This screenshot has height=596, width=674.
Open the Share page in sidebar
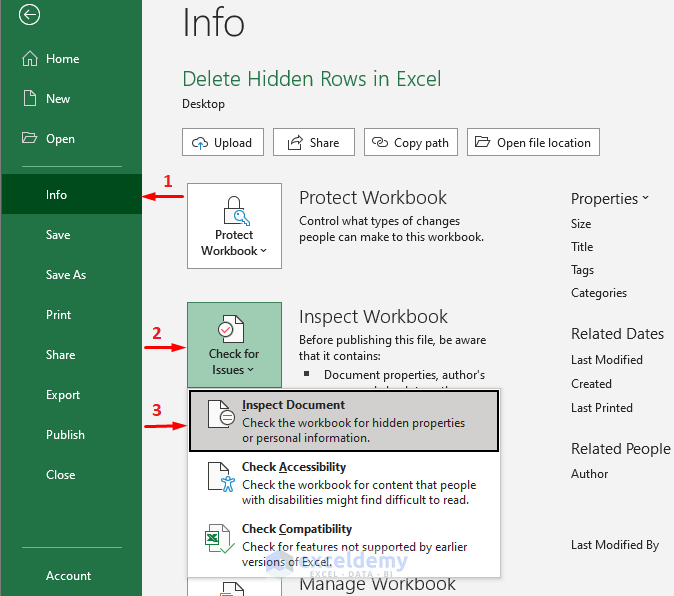click(71, 355)
